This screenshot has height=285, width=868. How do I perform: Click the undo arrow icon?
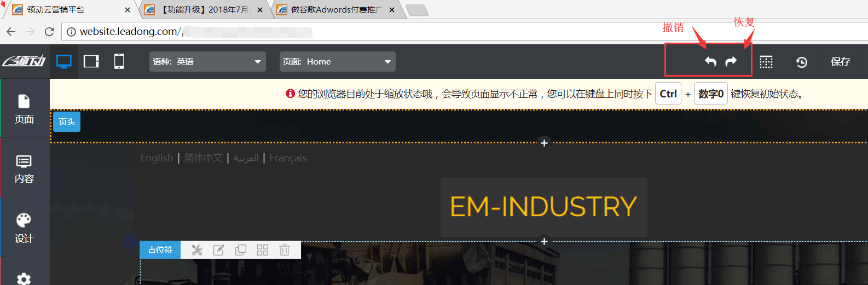[x=710, y=62]
